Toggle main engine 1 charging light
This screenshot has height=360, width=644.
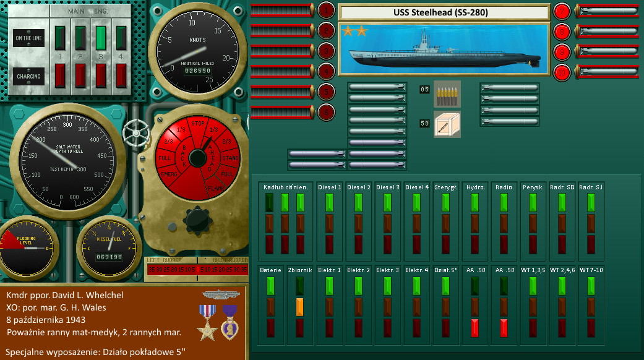coord(61,75)
